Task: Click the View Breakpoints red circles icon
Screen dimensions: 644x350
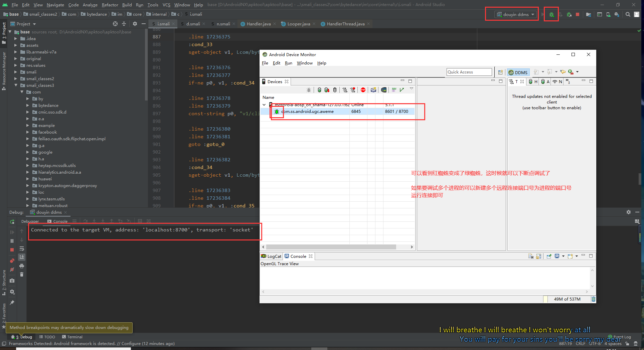Action: (12, 260)
